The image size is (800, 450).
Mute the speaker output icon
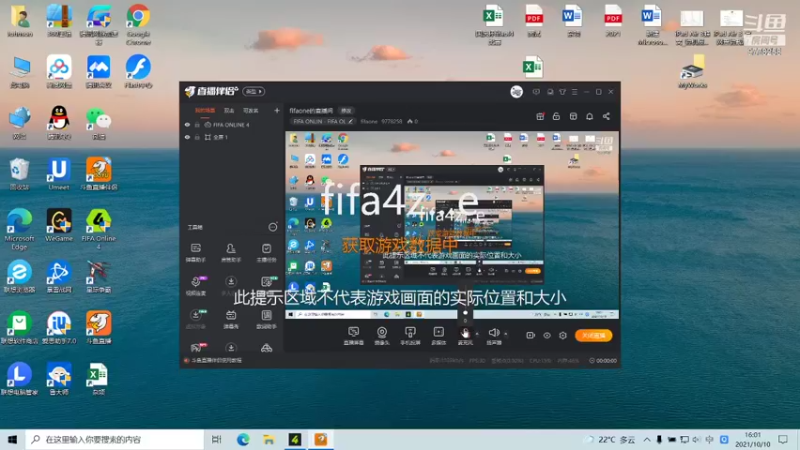494,333
